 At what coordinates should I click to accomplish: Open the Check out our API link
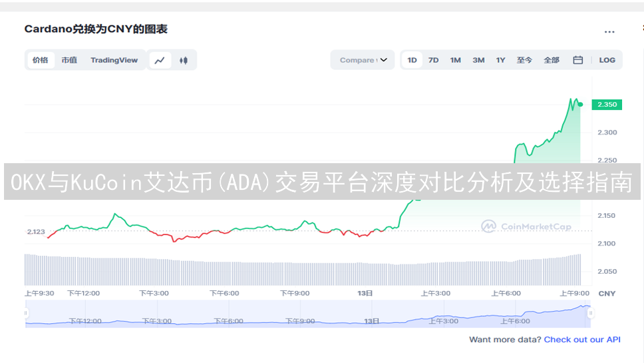[x=582, y=340]
